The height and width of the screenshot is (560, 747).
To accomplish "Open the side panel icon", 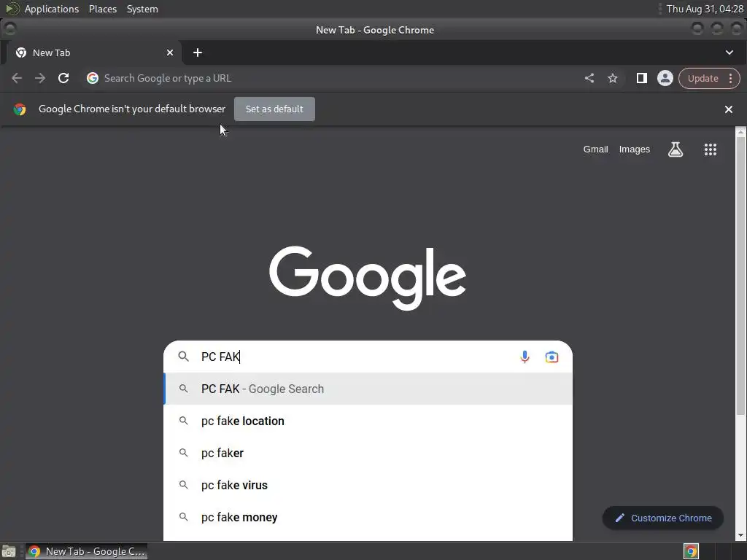I will click(x=642, y=78).
